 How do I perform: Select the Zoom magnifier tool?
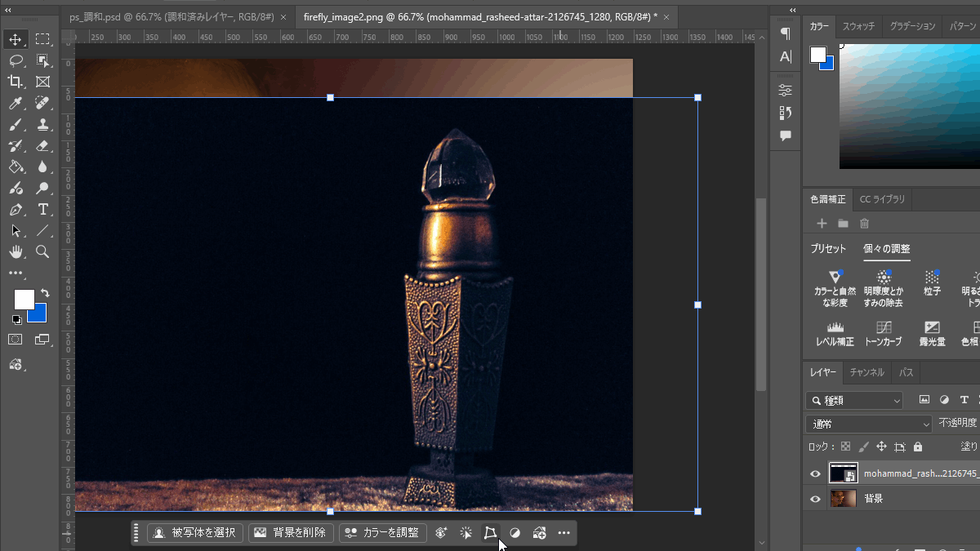point(42,251)
